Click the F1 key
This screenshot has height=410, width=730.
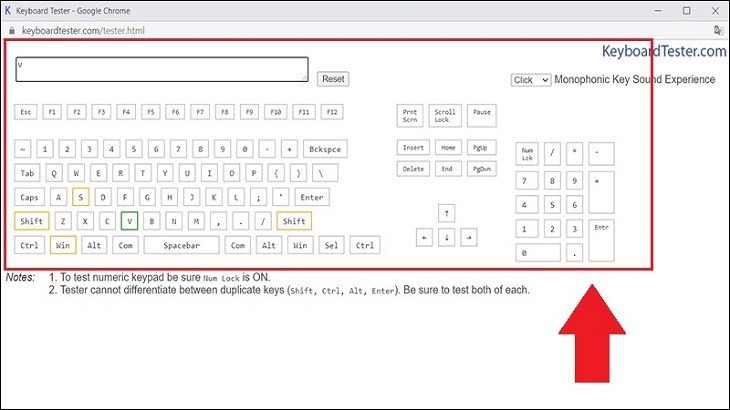52,112
